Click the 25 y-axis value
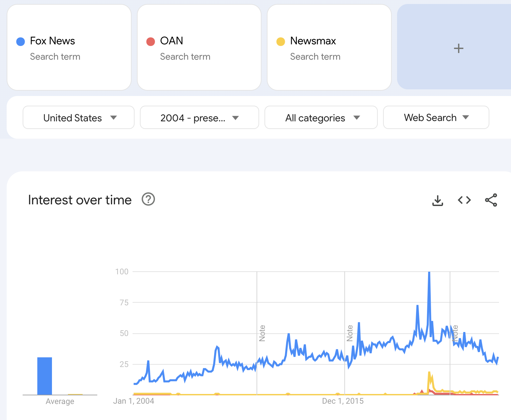The height and width of the screenshot is (420, 511). point(124,364)
